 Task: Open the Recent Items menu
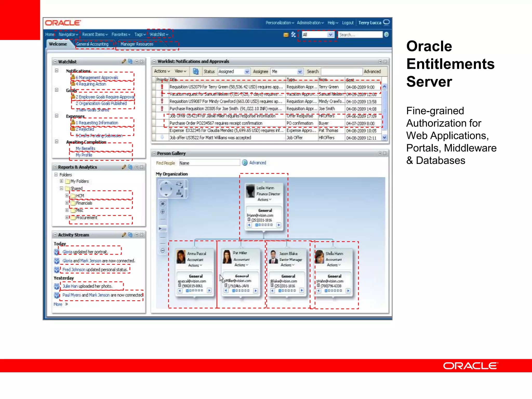coord(95,34)
